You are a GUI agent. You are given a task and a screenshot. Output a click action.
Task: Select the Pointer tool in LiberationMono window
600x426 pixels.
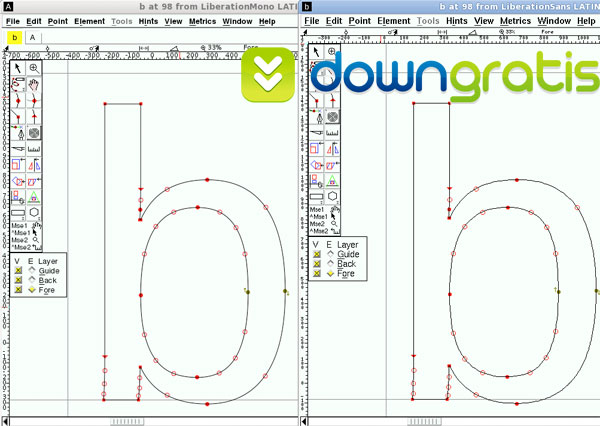click(x=18, y=69)
